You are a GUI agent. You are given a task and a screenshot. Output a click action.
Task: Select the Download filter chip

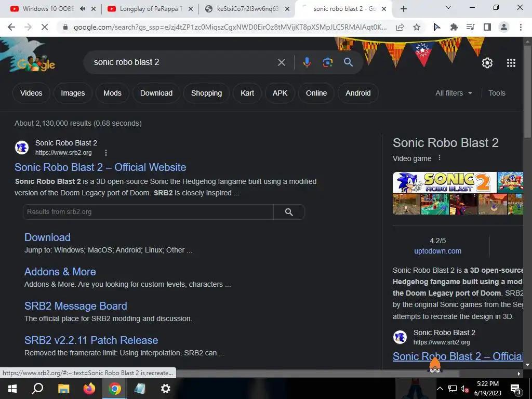(156, 93)
